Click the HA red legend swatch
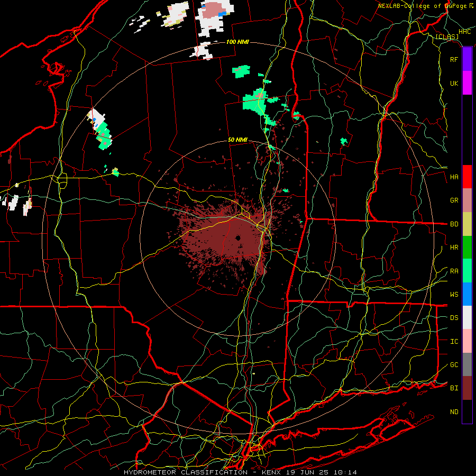 click(467, 177)
